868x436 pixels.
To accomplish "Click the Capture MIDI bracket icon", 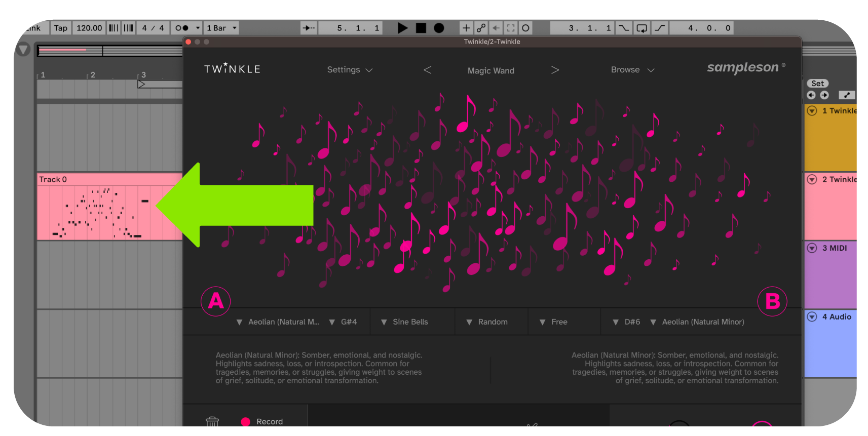I will 511,28.
